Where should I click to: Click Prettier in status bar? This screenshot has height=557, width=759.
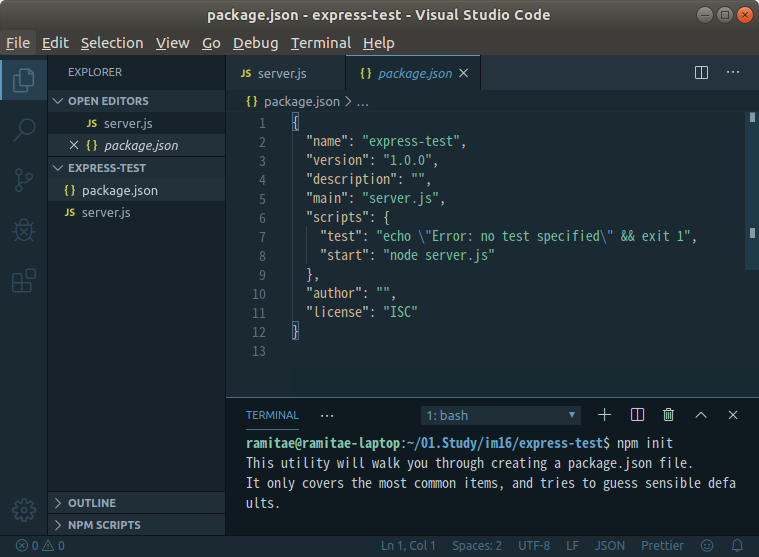[662, 546]
